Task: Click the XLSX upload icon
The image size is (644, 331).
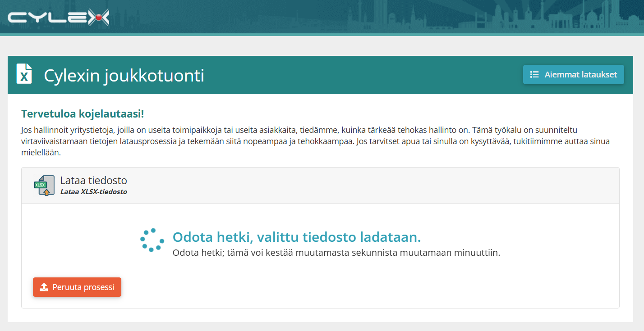Action: tap(44, 186)
